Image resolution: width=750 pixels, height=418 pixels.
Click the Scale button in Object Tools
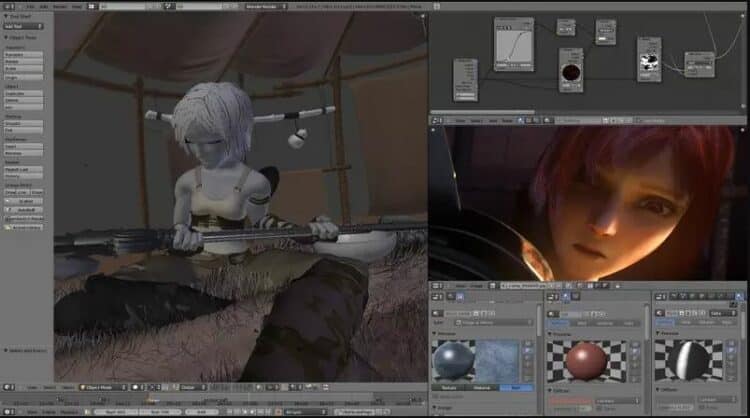[x=23, y=68]
